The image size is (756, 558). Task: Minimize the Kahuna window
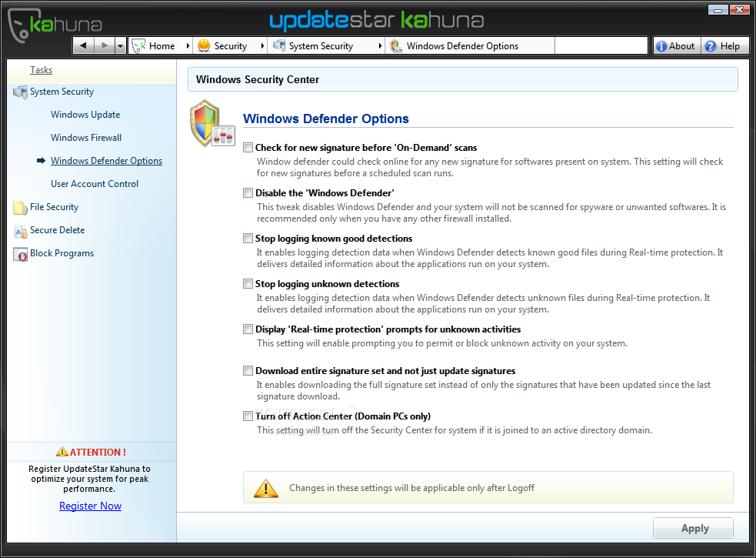point(718,9)
